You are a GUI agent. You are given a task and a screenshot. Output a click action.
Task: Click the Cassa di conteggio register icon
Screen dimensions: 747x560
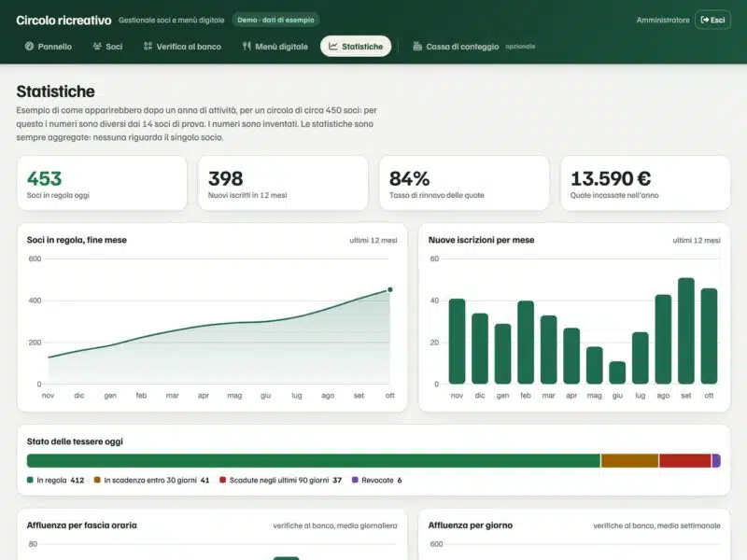coord(417,46)
